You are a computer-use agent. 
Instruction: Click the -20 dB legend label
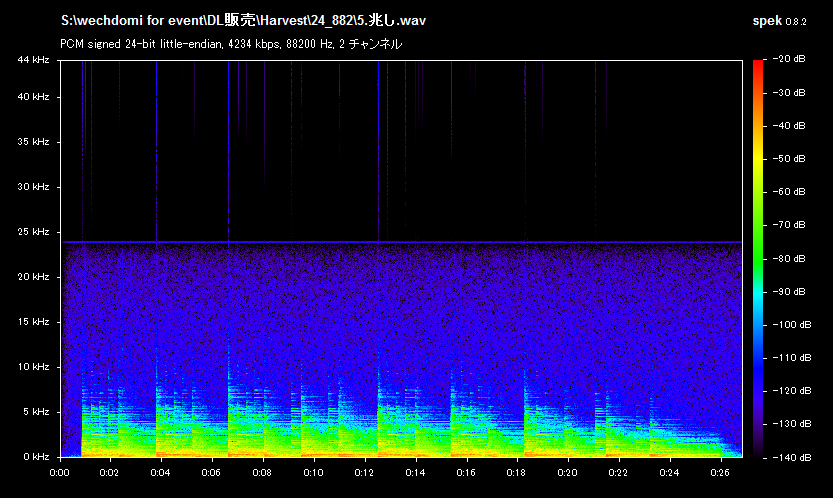point(788,59)
